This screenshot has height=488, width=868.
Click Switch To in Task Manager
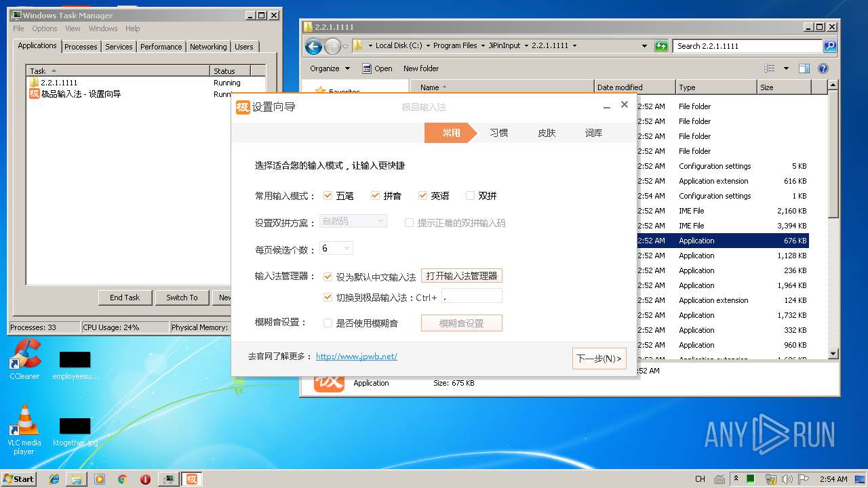[182, 298]
